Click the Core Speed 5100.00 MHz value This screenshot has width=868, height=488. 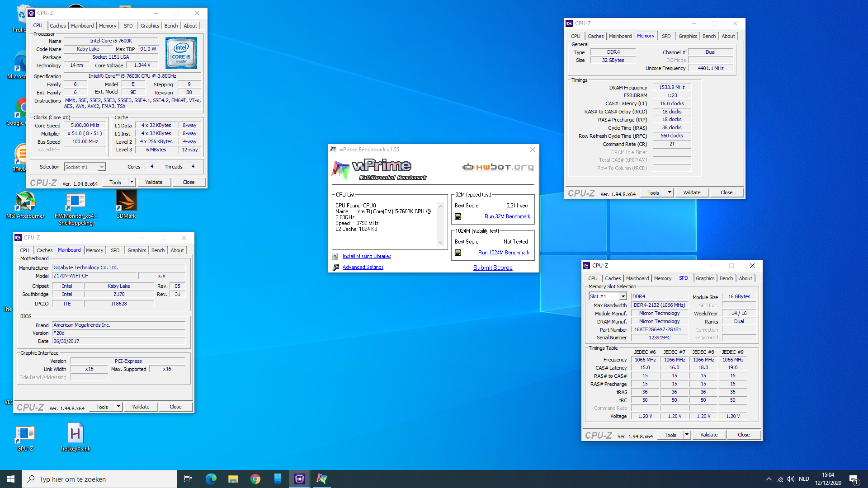click(85, 125)
